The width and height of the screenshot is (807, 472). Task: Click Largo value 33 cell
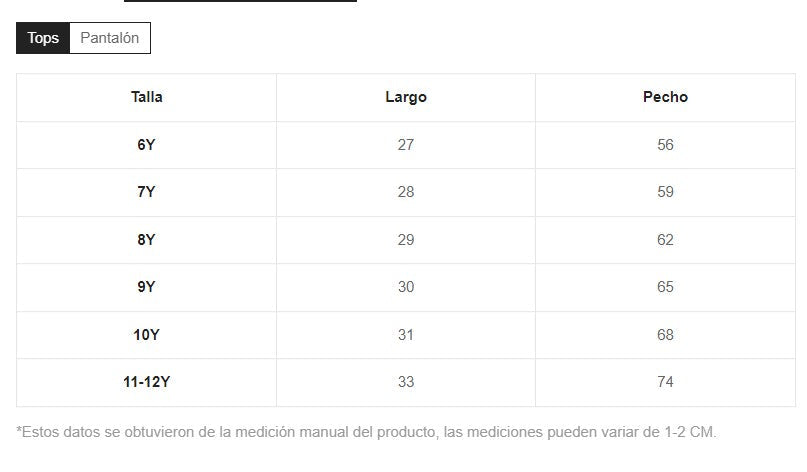pos(405,382)
